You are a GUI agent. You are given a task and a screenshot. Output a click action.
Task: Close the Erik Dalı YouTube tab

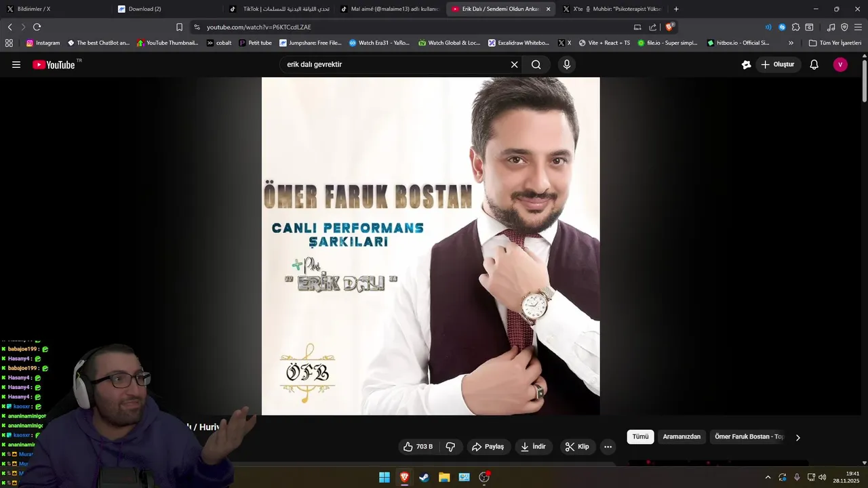pos(548,9)
